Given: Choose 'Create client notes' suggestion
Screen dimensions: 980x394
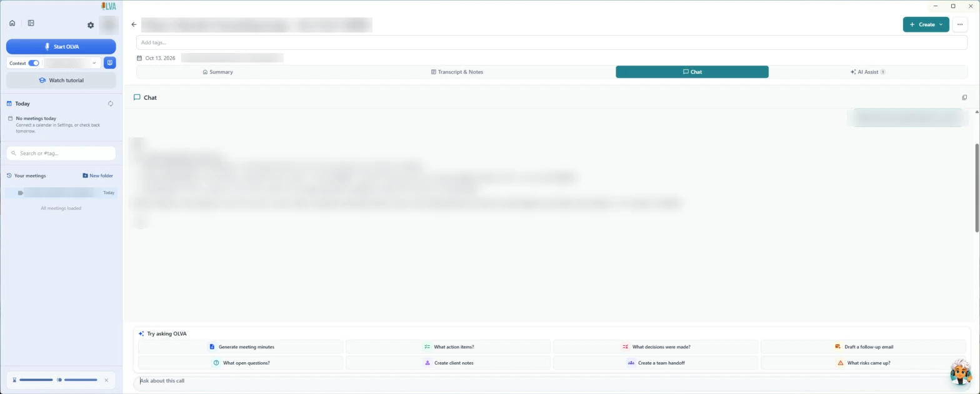Looking at the screenshot, I should pos(448,363).
